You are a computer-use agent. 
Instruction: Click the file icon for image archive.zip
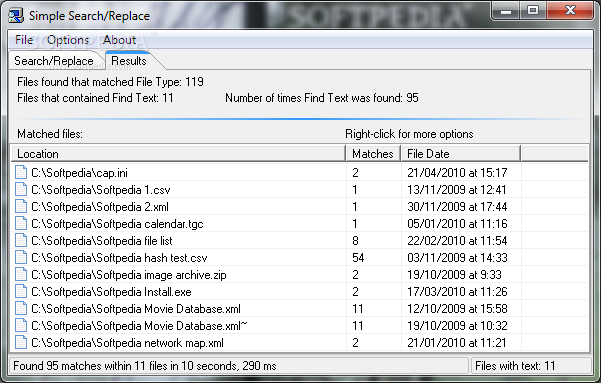[21, 275]
